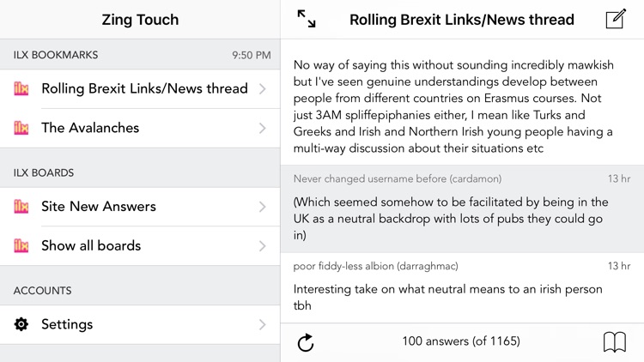Tap the 100 answers (of 1165) counter

461,341
